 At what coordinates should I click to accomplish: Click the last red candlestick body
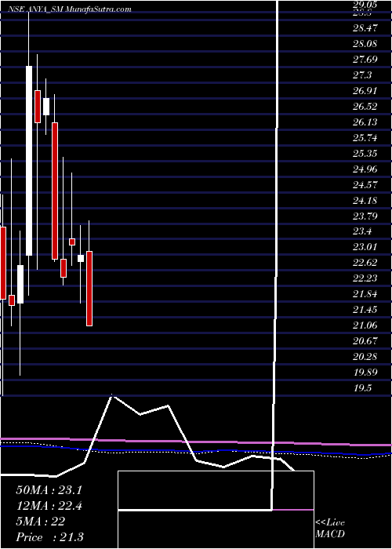click(89, 289)
